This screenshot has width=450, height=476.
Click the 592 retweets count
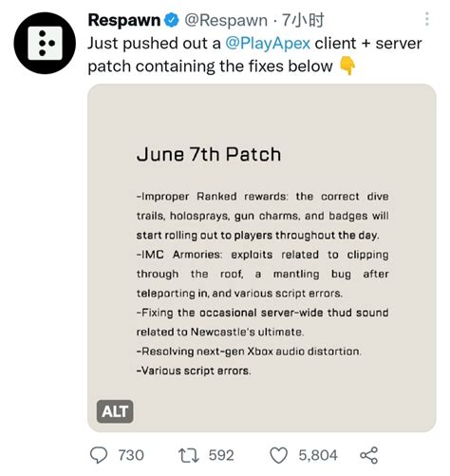221,455
